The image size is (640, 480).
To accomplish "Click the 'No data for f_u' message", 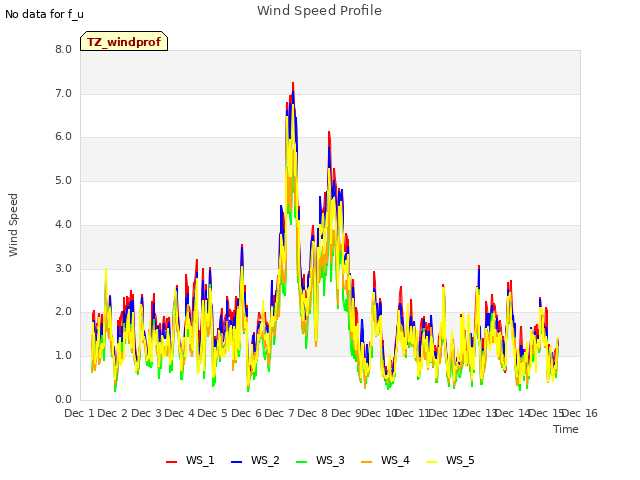I will (x=44, y=14).
